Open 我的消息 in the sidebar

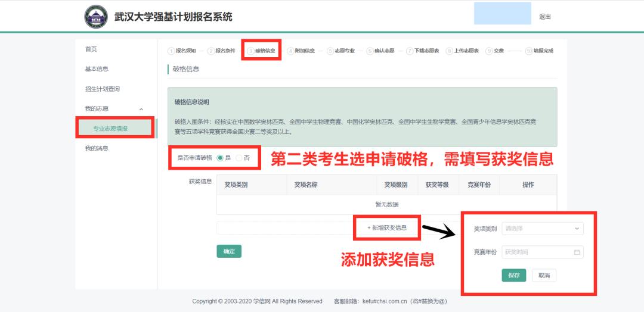97,148
